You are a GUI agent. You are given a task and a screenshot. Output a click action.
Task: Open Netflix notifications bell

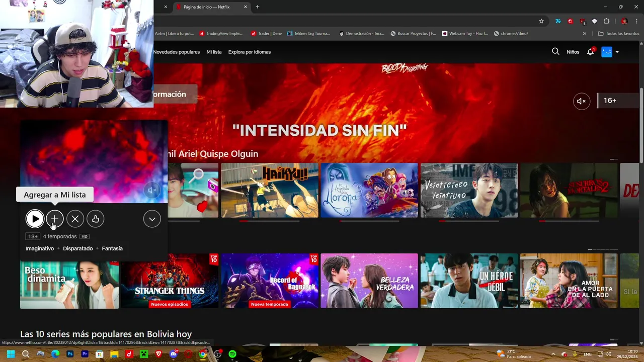coord(591,52)
